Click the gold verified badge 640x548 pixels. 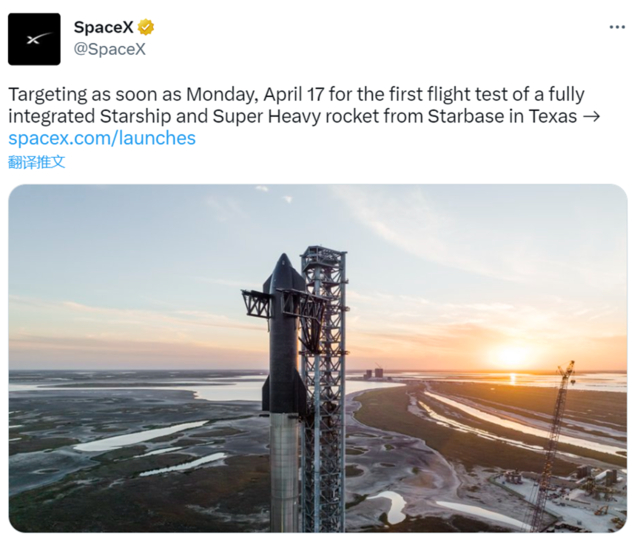tap(146, 28)
